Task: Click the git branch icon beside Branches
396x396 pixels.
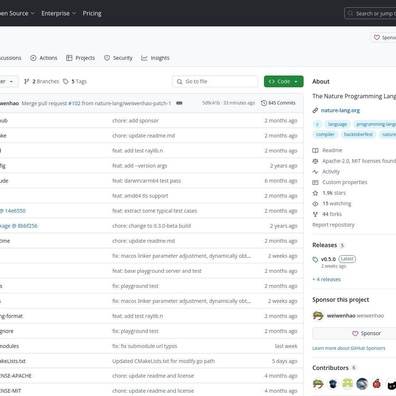Action: click(x=27, y=81)
